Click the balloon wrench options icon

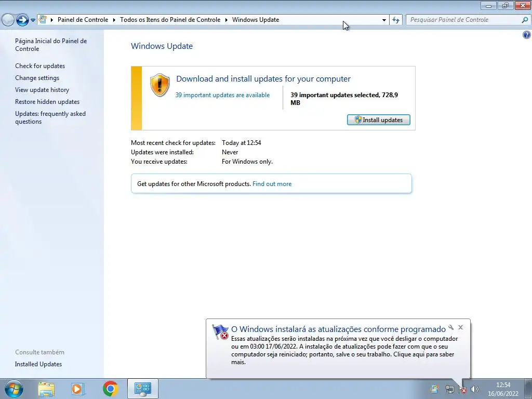(x=451, y=327)
